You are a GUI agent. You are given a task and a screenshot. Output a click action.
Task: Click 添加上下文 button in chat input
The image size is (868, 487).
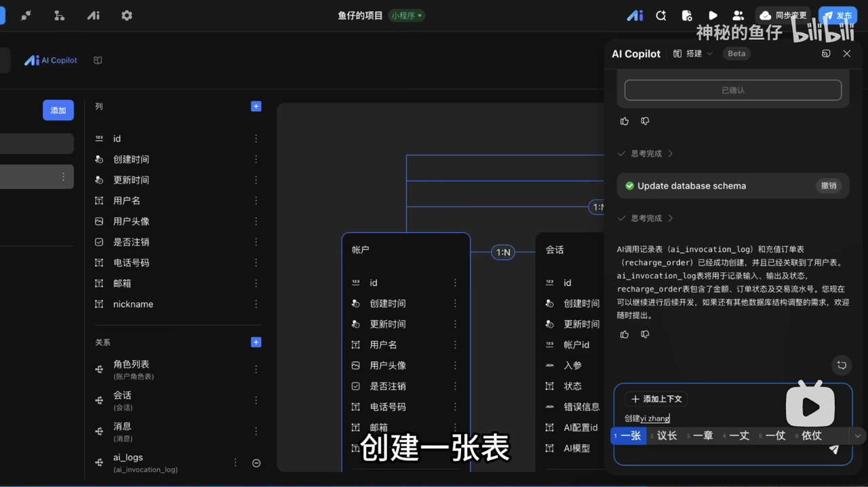pyautogui.click(x=656, y=399)
